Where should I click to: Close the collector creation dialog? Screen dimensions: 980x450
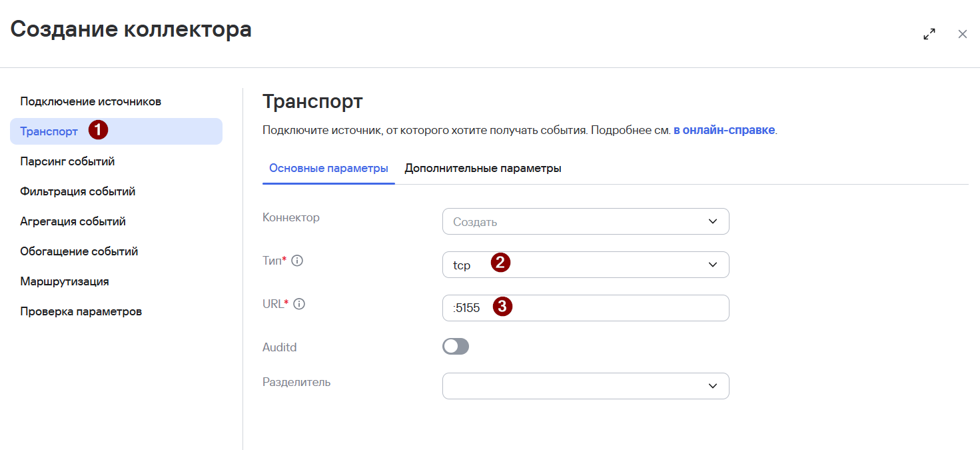coord(962,34)
